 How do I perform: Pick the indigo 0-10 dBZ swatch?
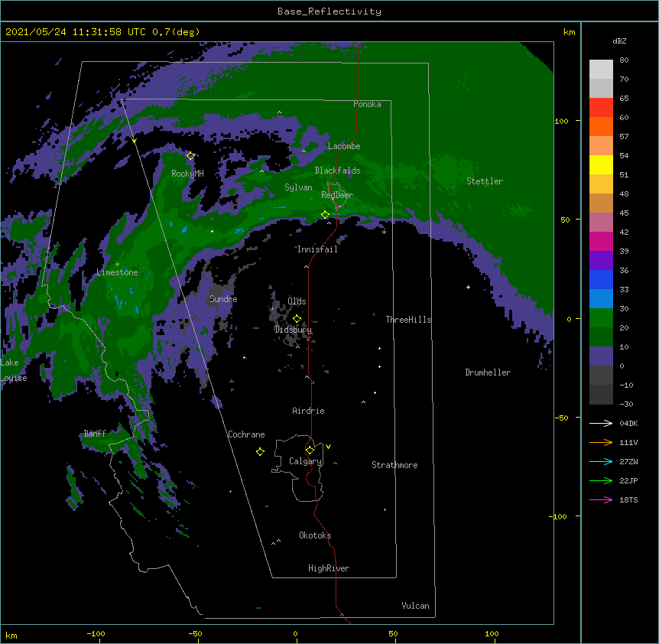click(601, 356)
